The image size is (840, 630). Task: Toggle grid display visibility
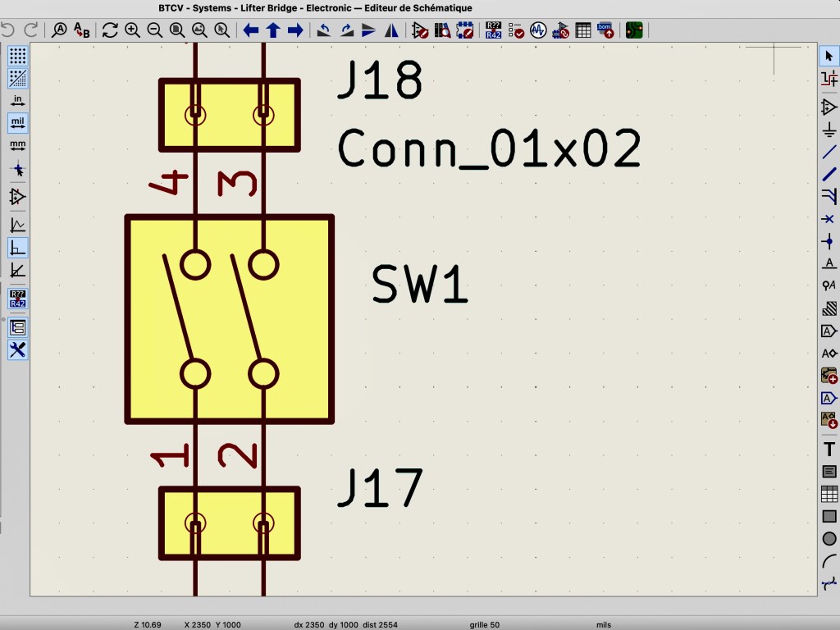click(x=18, y=57)
